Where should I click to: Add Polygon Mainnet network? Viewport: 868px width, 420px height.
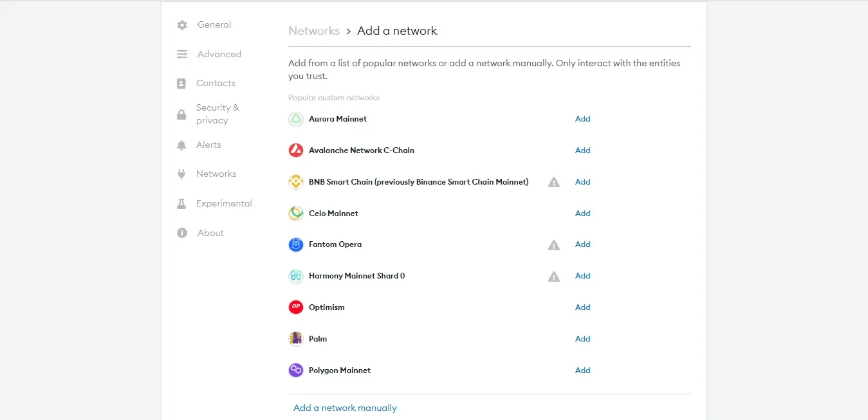(x=583, y=370)
